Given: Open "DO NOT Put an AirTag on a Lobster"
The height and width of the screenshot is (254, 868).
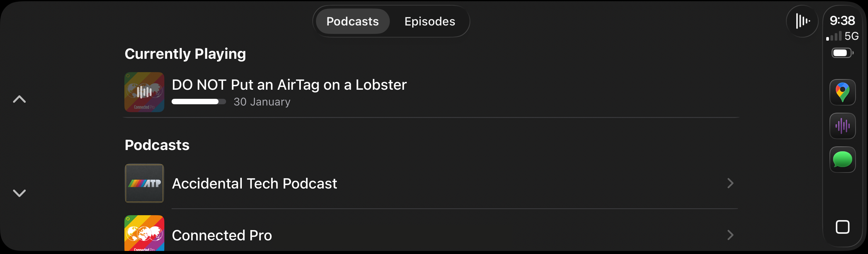Looking at the screenshot, I should (x=289, y=85).
